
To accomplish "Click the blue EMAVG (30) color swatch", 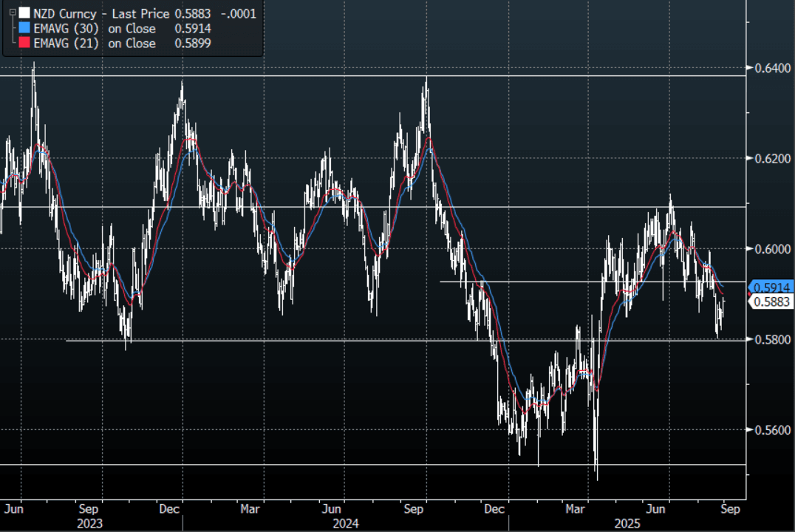I will coord(24,29).
